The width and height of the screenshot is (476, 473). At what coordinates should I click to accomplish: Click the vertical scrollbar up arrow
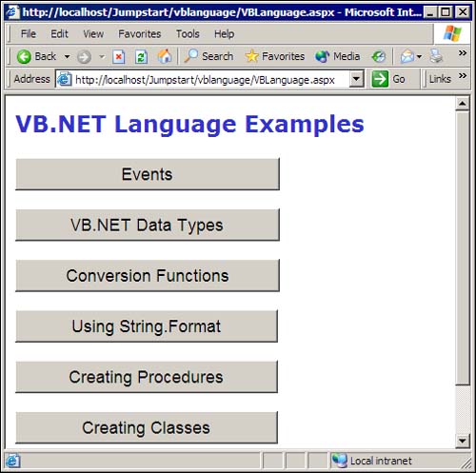pyautogui.click(x=463, y=104)
